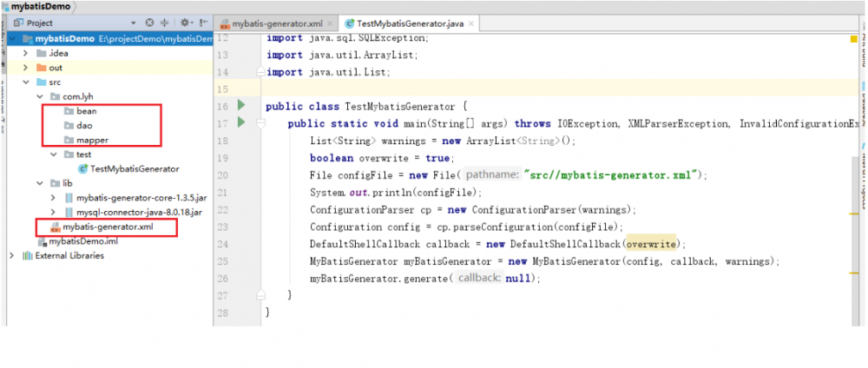The image size is (868, 368).
Task: Run the main method gutter arrow
Action: [x=240, y=122]
